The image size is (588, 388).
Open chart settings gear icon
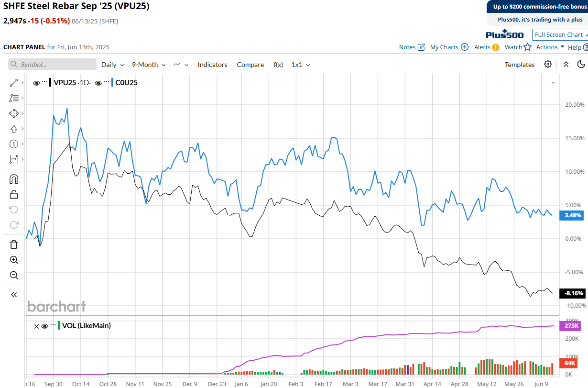point(548,65)
